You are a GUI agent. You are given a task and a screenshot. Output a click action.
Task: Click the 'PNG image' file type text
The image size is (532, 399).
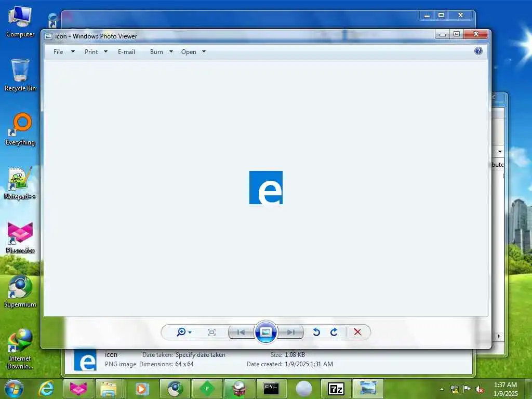coord(121,364)
